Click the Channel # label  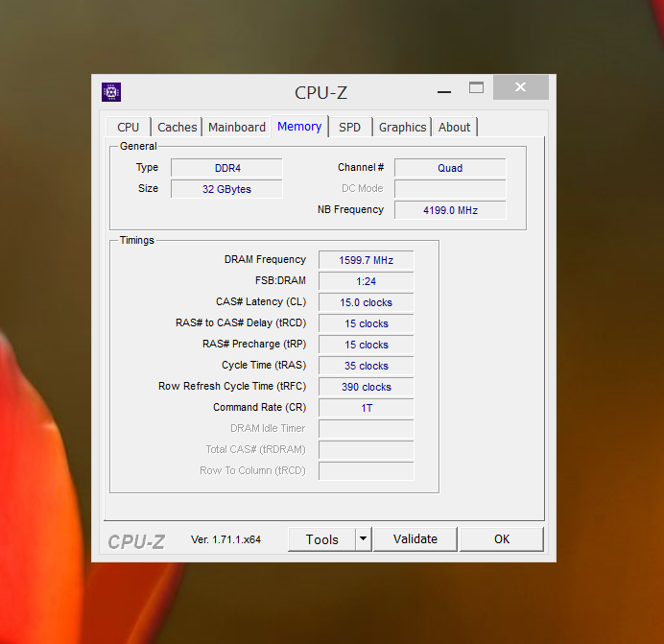click(x=361, y=167)
